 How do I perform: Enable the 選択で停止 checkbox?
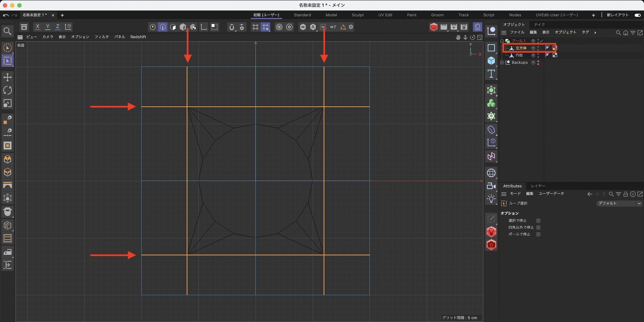tap(538, 221)
